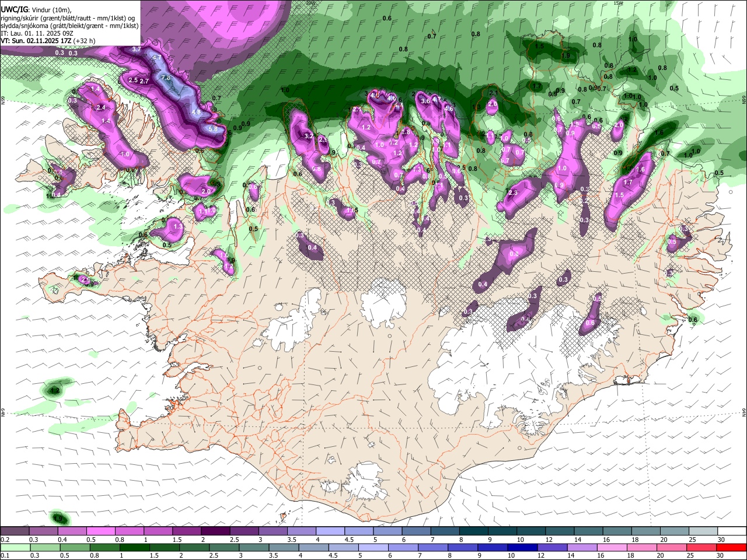Viewport: 747px width, 560px height.
Task: Click the "0.1" label starting the lower rain scale
Action: [x=5, y=555]
